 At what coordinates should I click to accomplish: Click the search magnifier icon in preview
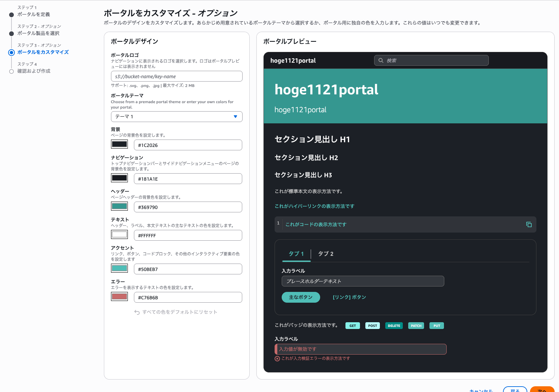[x=381, y=60]
